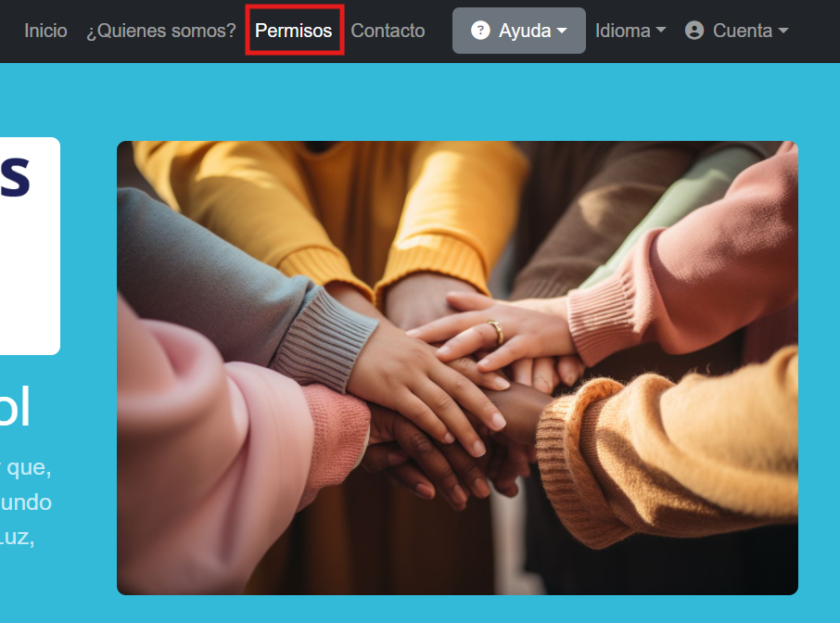This screenshot has height=623, width=840.
Task: Go to the Inicio page
Action: (x=45, y=31)
